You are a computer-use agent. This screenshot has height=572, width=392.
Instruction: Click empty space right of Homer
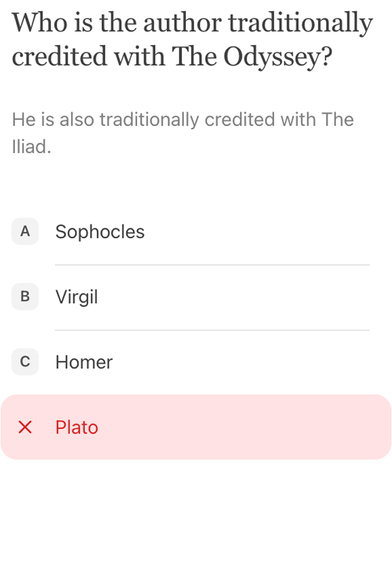pyautogui.click(x=250, y=362)
